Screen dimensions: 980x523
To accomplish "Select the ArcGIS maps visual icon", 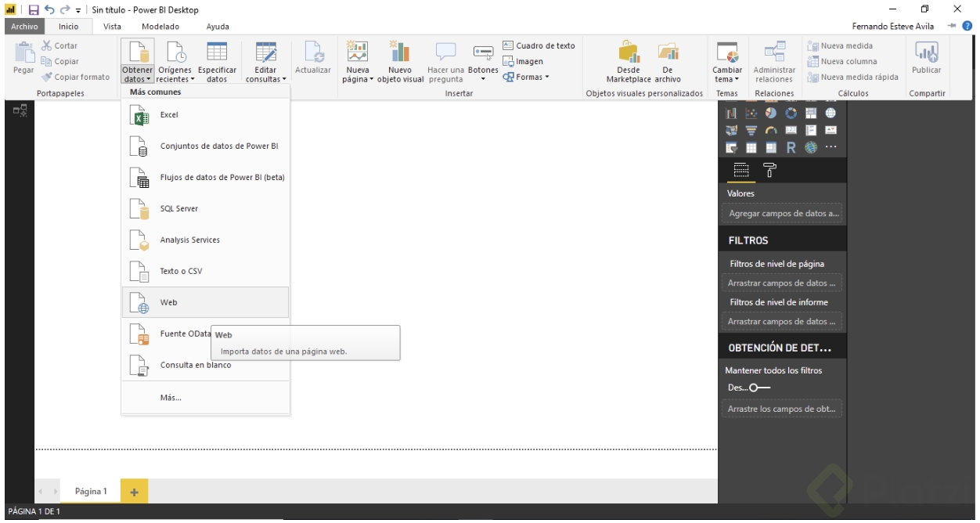I will 811,147.
